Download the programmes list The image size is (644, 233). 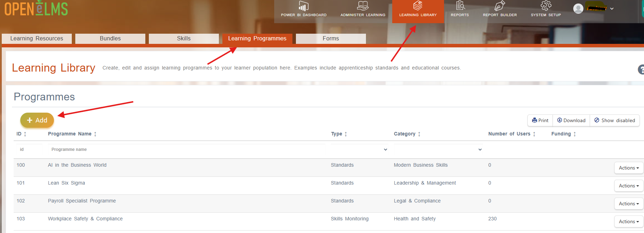pyautogui.click(x=571, y=120)
